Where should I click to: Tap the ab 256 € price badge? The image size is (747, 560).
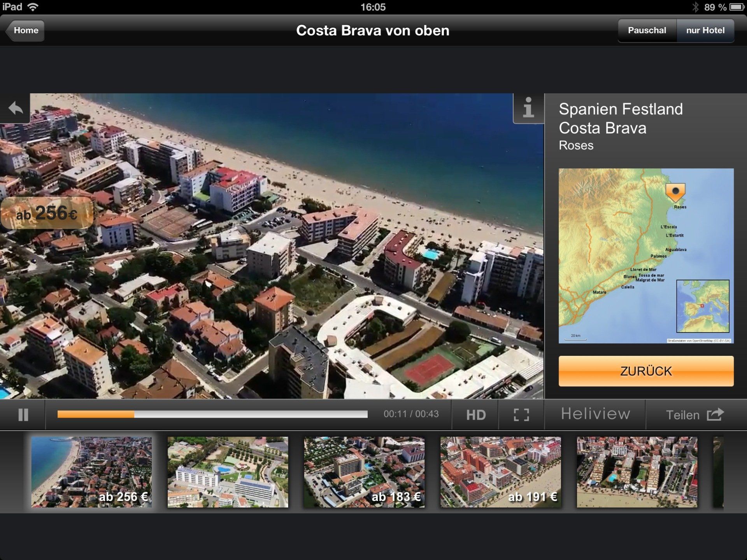coord(47,213)
